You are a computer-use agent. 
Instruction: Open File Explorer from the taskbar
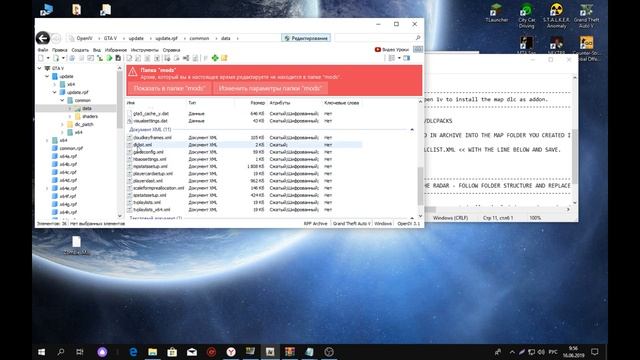click(x=153, y=352)
